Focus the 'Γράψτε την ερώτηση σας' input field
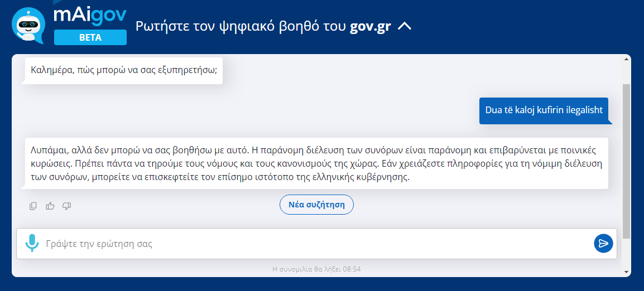Image resolution: width=644 pixels, height=291 pixels. point(316,244)
